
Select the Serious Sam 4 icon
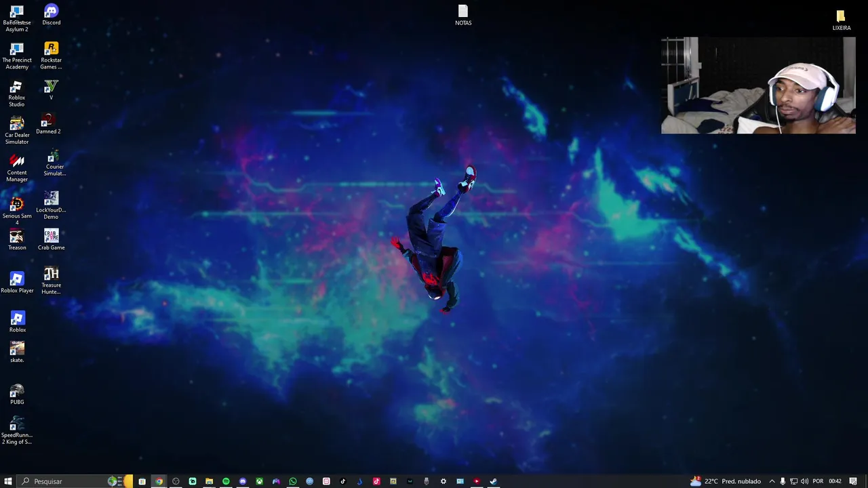[17, 211]
